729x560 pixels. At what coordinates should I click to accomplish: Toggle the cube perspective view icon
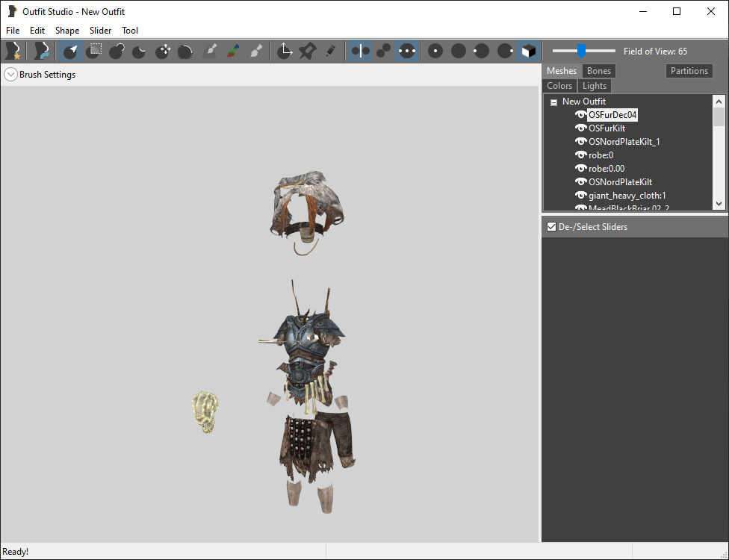529,51
